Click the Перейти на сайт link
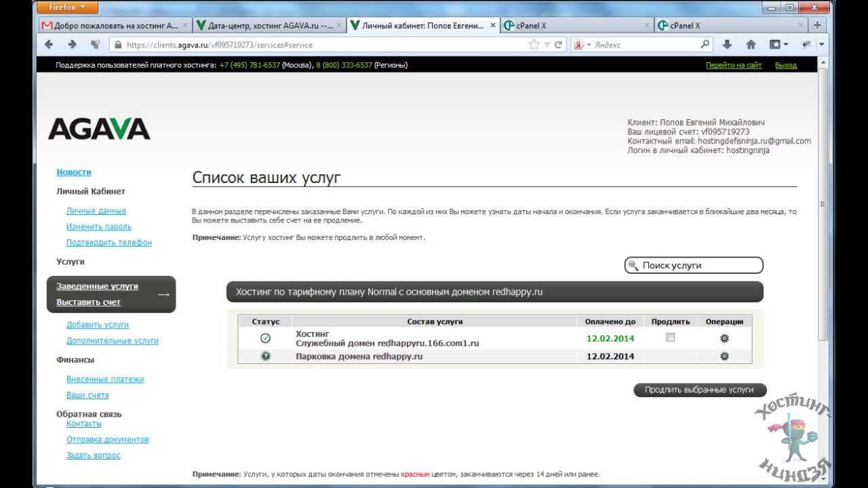 click(x=734, y=65)
